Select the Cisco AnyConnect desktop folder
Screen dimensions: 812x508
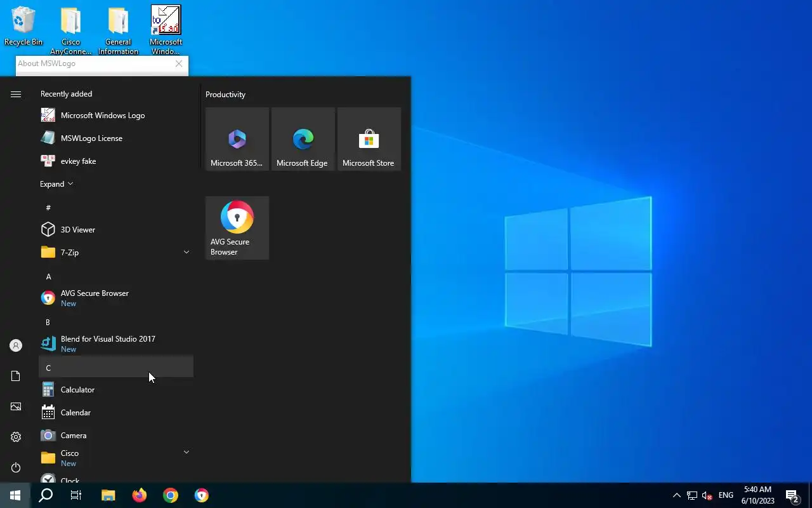click(x=70, y=30)
